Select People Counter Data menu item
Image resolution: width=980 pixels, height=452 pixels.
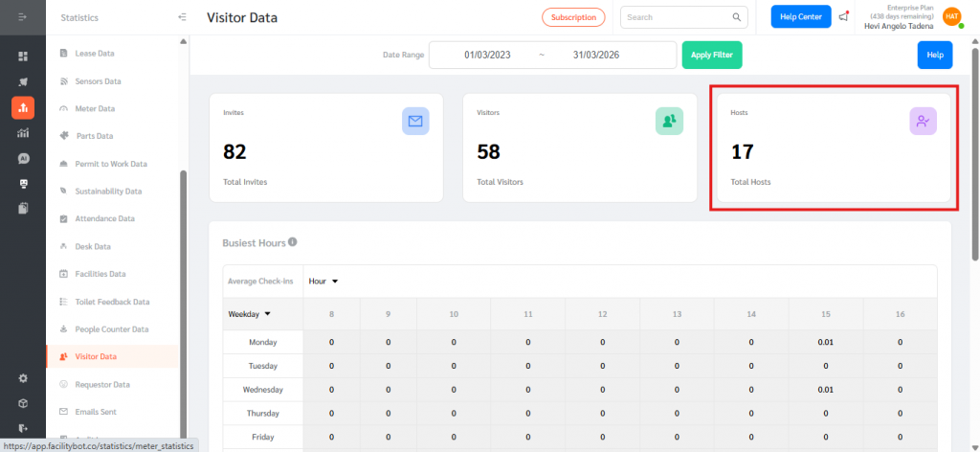click(x=111, y=329)
